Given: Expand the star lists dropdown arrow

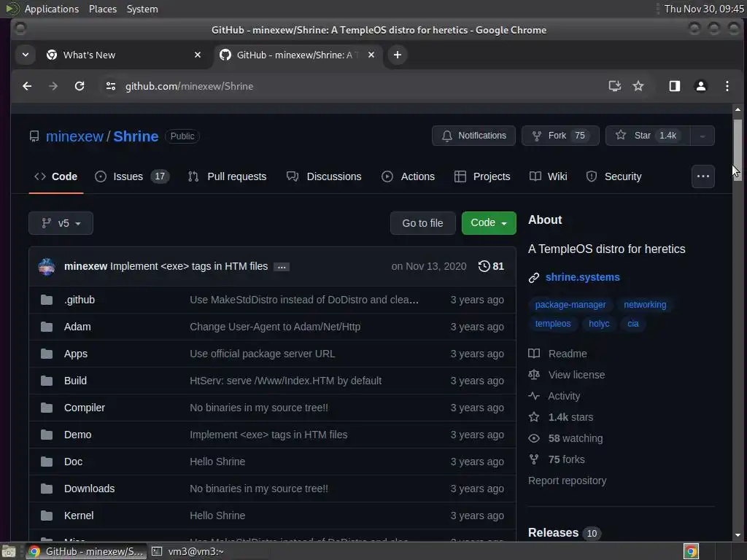Looking at the screenshot, I should tap(703, 136).
